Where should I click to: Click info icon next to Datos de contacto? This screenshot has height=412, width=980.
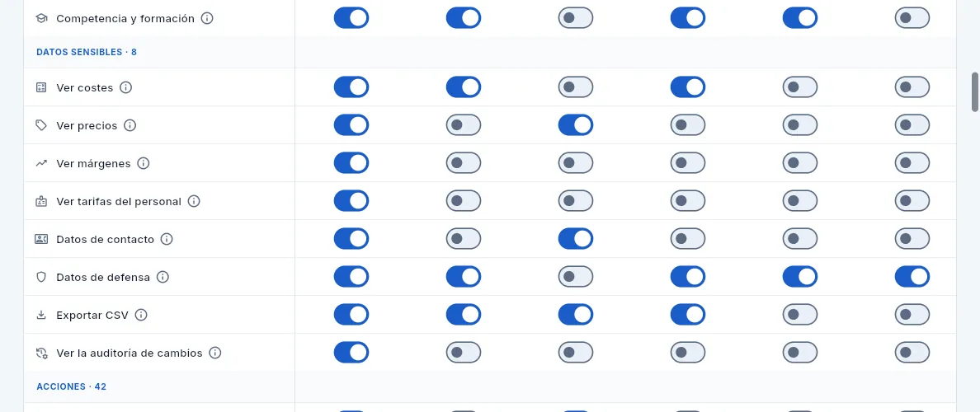(x=167, y=239)
